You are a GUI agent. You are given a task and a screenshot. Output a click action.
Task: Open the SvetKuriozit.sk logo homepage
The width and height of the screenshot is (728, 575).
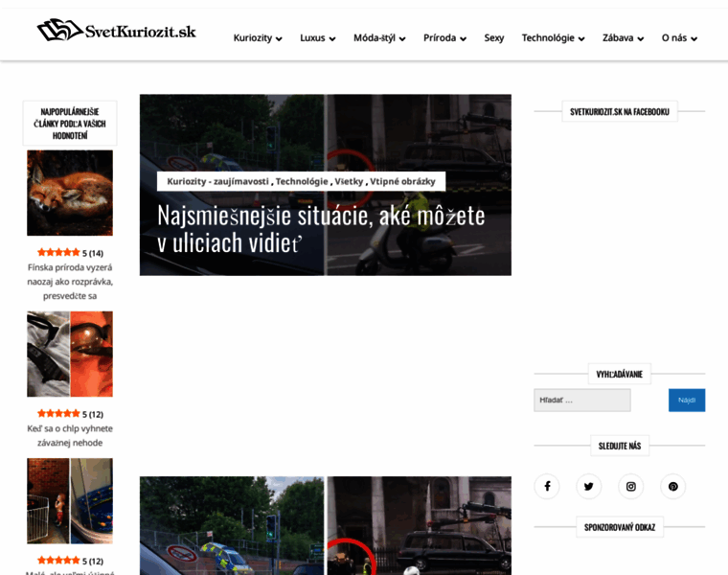coord(116,31)
